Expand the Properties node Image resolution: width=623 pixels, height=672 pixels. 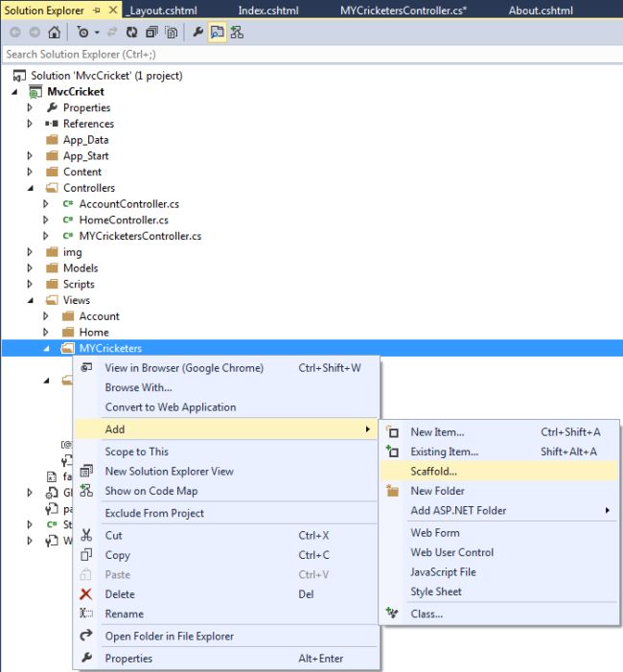click(30, 107)
